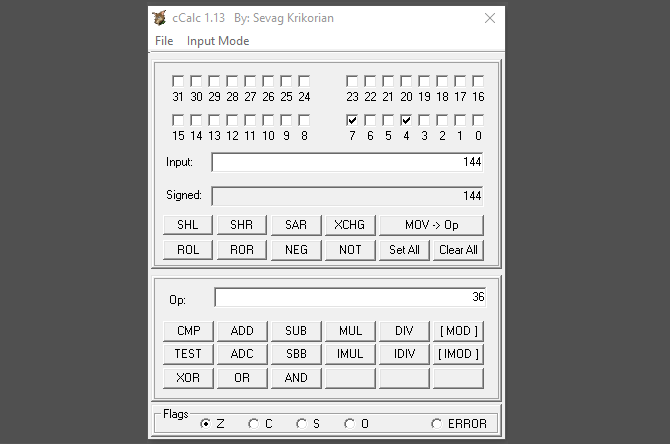Click the Op field showing 36
Screen dimensions: 670x444
pos(350,297)
